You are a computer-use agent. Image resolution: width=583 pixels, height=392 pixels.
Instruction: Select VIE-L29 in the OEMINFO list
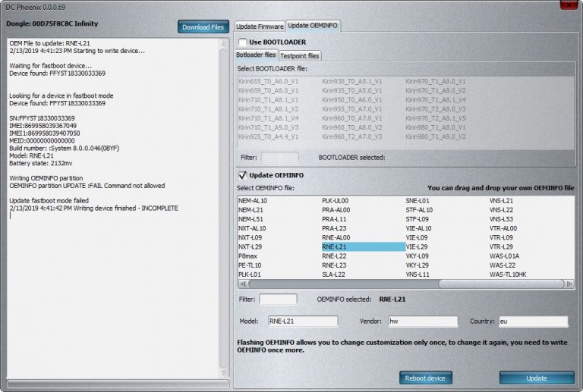(x=417, y=247)
